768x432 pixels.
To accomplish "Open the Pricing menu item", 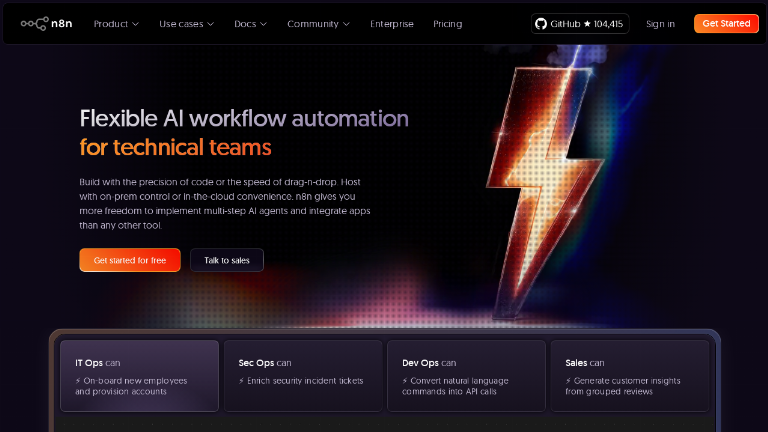I will coord(447,24).
